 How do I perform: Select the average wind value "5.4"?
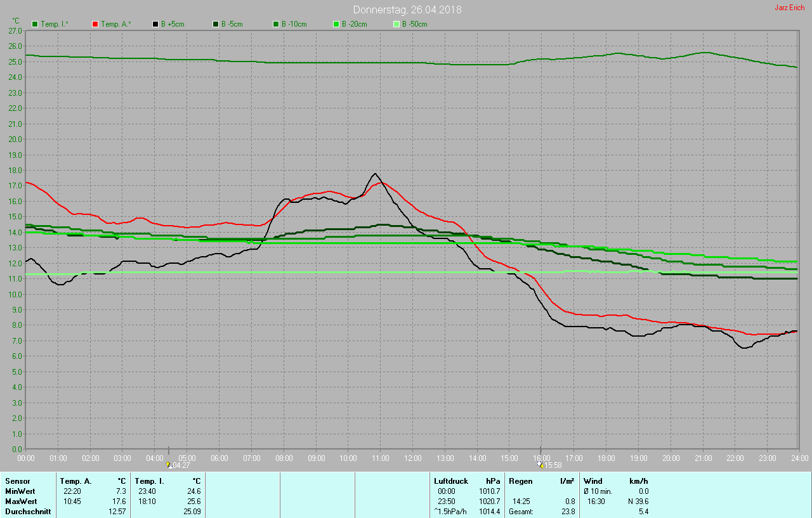643,512
